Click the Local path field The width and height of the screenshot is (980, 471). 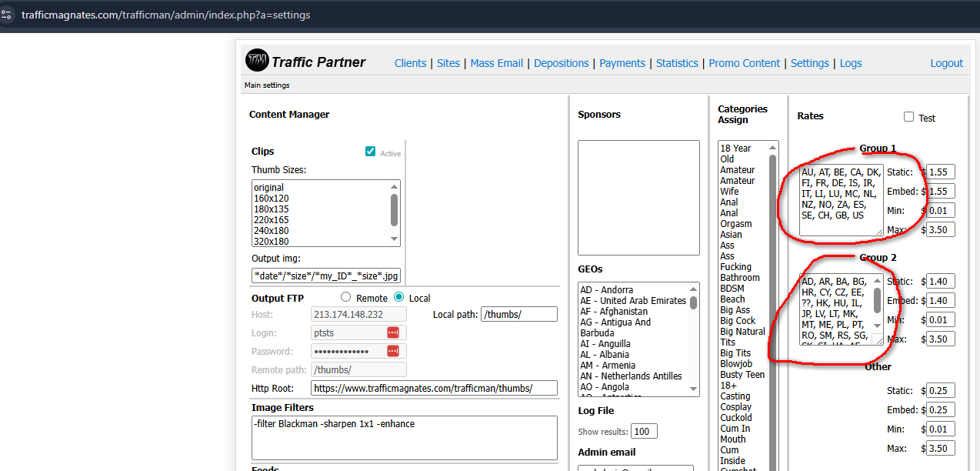tap(518, 314)
